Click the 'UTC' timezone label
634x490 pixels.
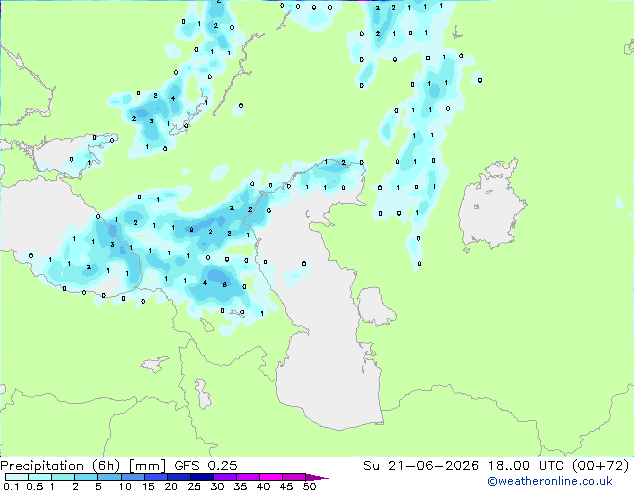click(551, 466)
